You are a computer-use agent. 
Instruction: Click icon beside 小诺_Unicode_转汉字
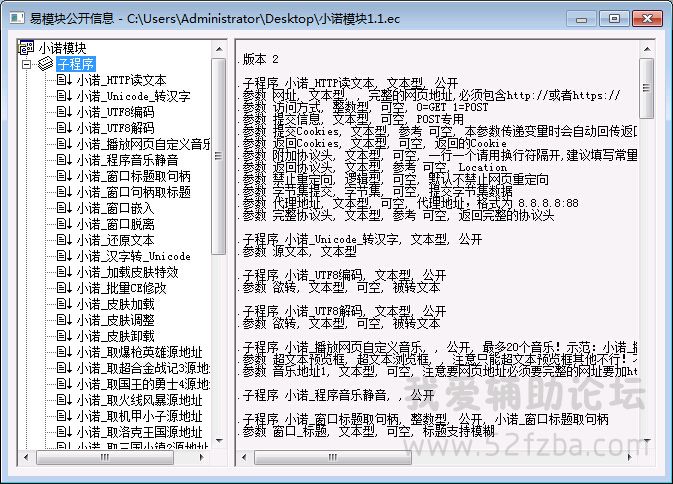tap(64, 96)
